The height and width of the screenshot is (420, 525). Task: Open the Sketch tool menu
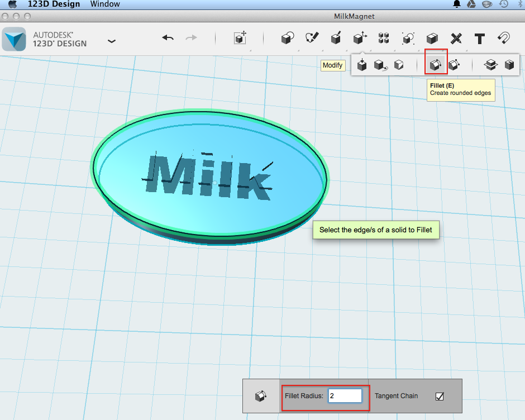312,38
